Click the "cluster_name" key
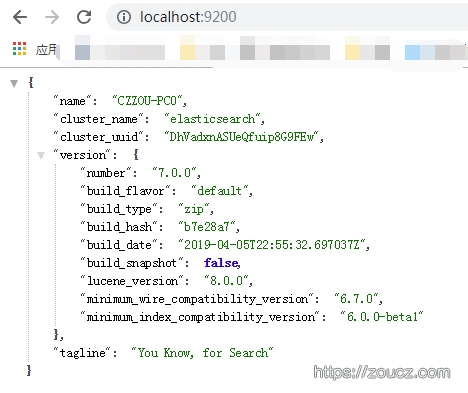This screenshot has width=468, height=393. [99, 119]
